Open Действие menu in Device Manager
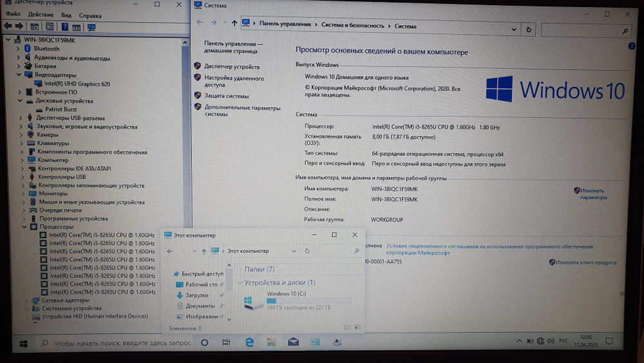 pos(40,14)
